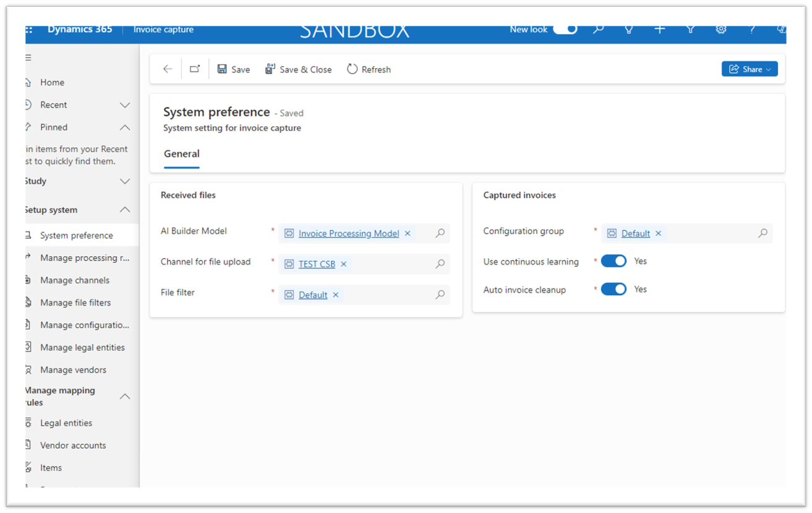Click the back arrow in the command bar
The height and width of the screenshot is (513, 812).
tap(167, 69)
